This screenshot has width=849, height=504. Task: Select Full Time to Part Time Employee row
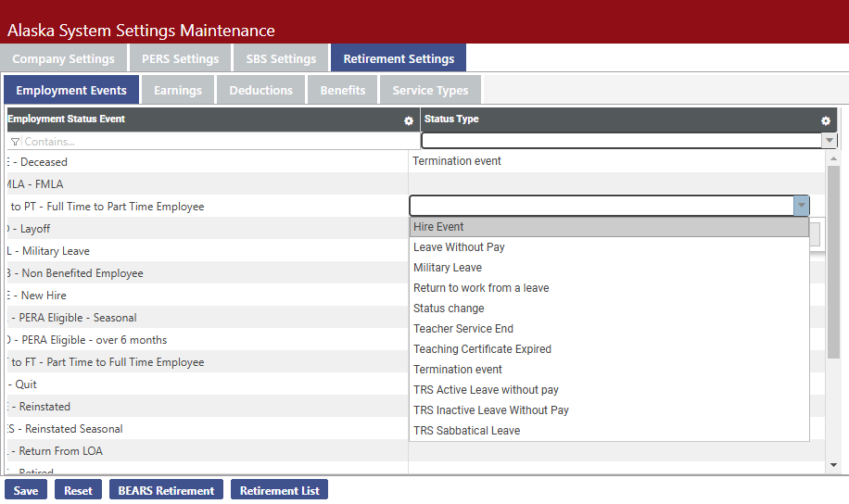(x=208, y=207)
